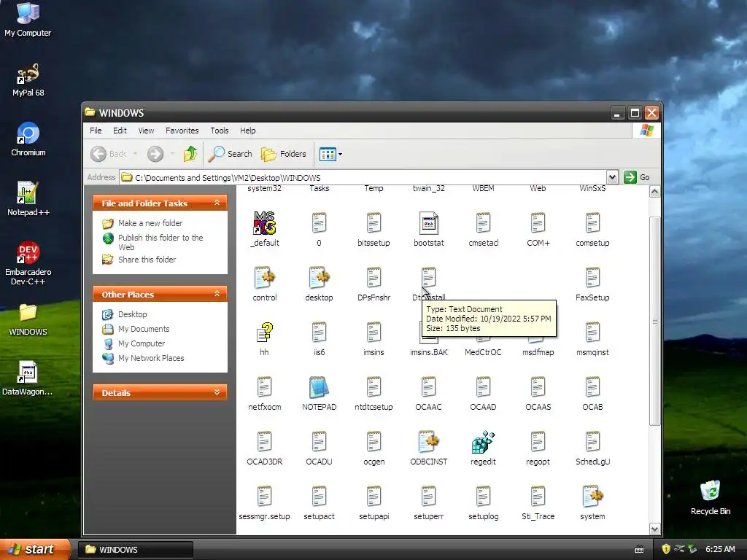
Task: Select the FaxSetup text file
Action: point(592,278)
